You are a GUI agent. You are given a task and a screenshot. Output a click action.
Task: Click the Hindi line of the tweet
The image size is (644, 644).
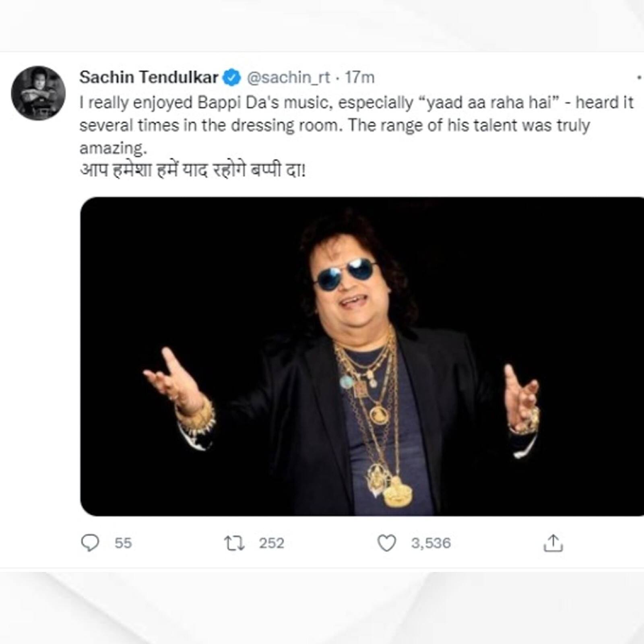192,171
